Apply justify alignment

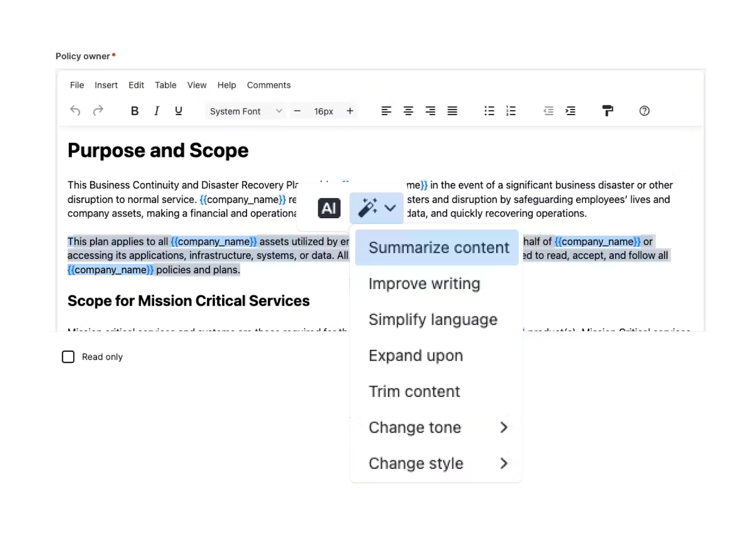pos(452,111)
